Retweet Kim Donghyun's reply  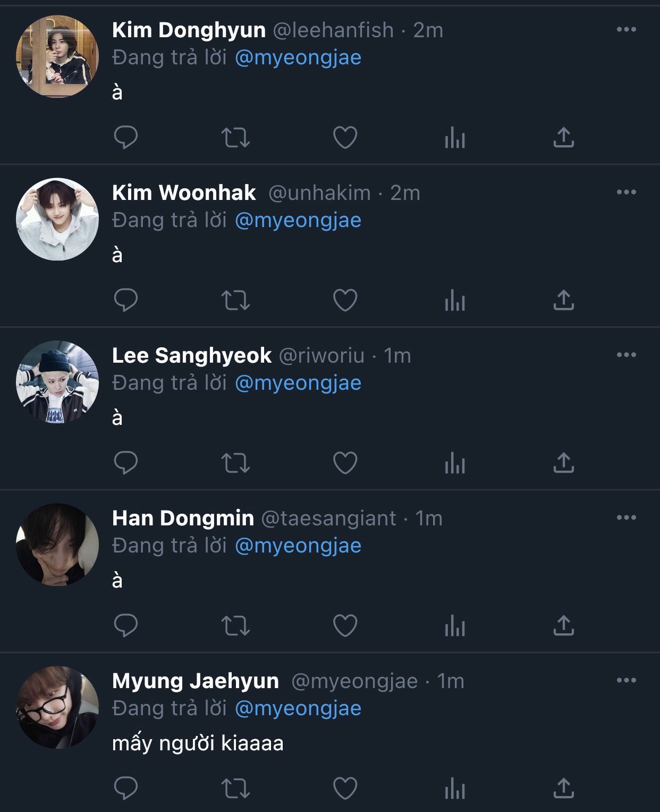235,137
